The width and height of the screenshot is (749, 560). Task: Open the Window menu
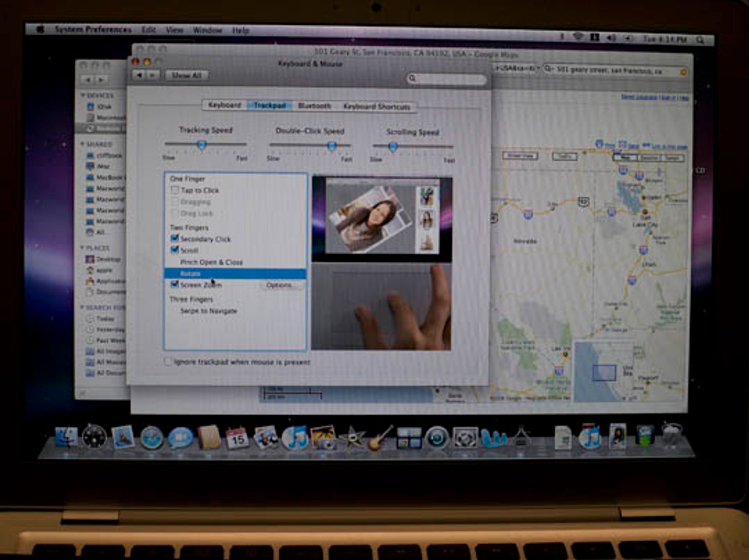pos(207,30)
